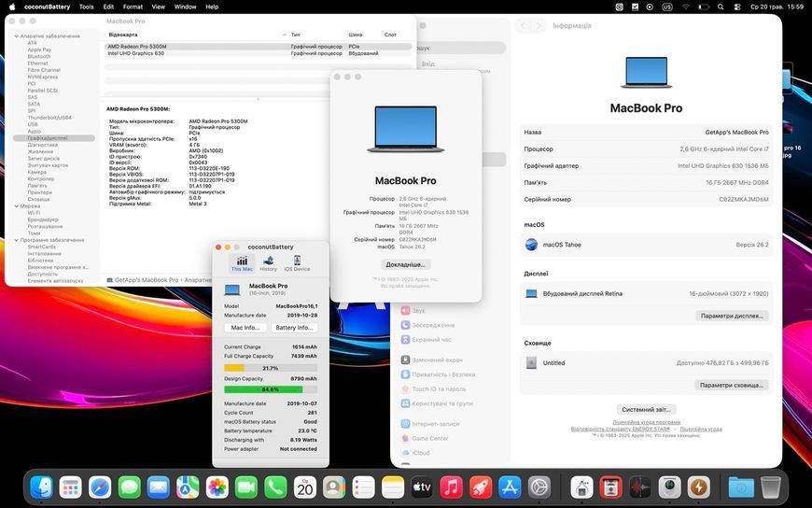The width and height of the screenshot is (812, 508).
Task: Open System Settings from the Dock
Action: pyautogui.click(x=539, y=487)
